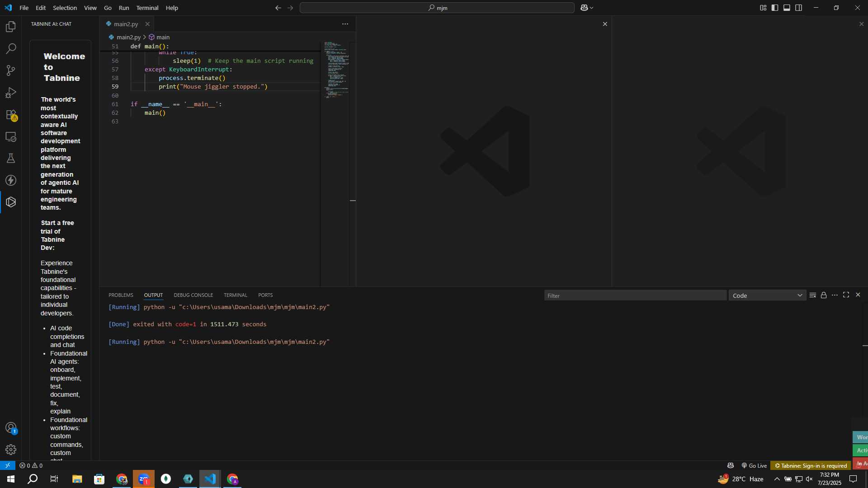This screenshot has width=868, height=488.
Task: Open the View menu
Action: pos(90,8)
